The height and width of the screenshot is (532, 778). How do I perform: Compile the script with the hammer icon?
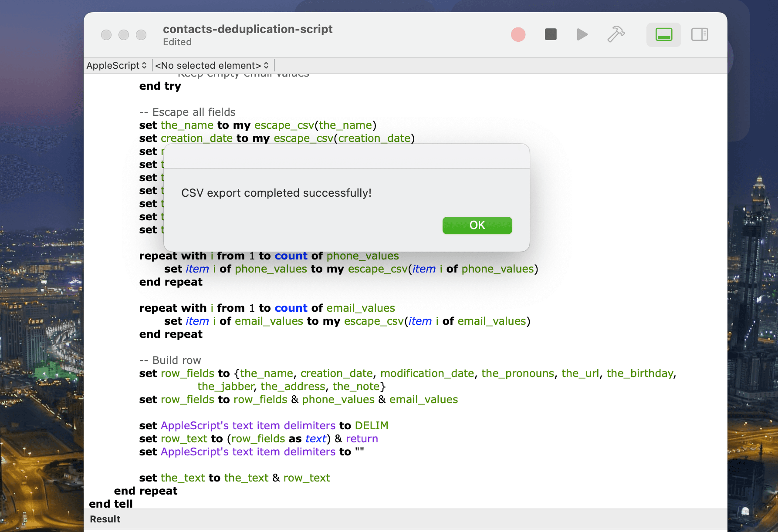pyautogui.click(x=616, y=34)
